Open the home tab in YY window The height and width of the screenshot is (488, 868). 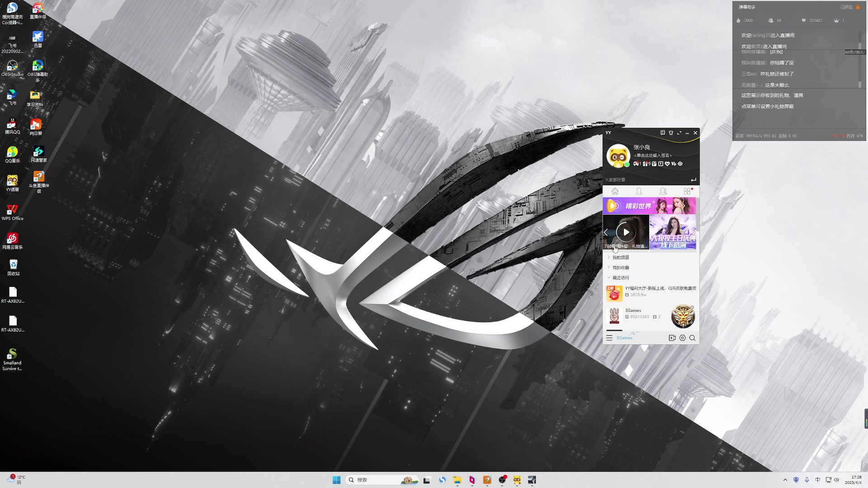coord(615,191)
